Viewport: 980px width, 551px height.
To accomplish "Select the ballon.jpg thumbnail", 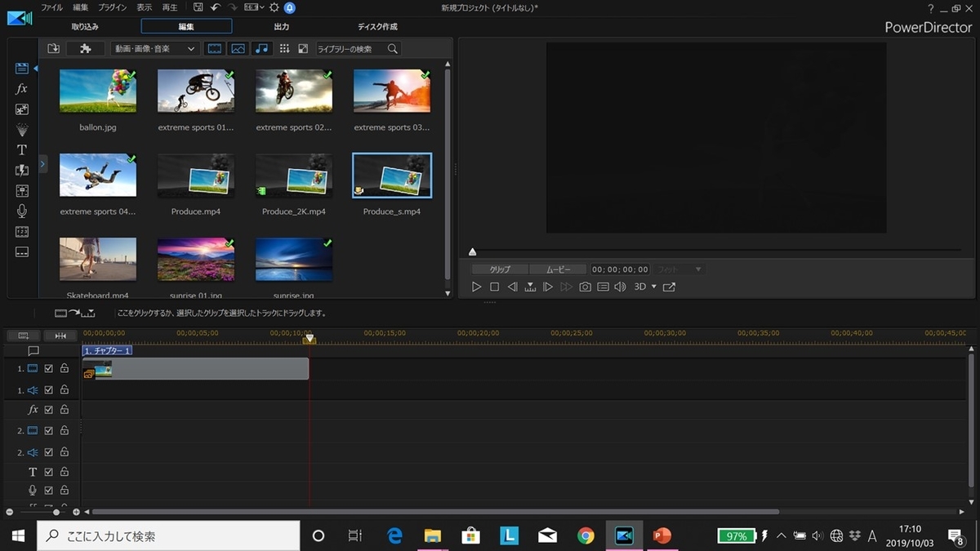I will [98, 90].
